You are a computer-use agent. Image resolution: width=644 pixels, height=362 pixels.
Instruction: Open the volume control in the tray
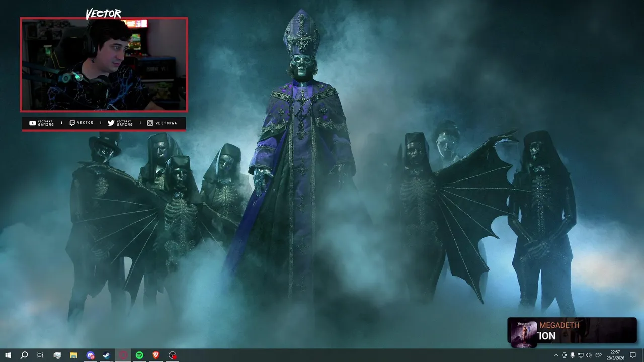pyautogui.click(x=589, y=355)
